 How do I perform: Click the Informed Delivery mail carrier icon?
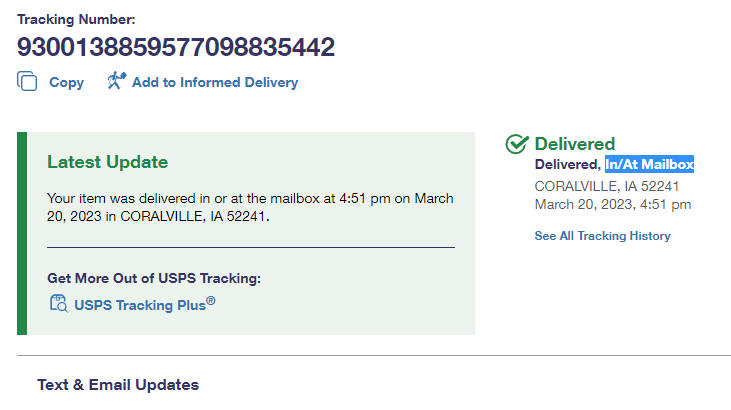pos(115,82)
